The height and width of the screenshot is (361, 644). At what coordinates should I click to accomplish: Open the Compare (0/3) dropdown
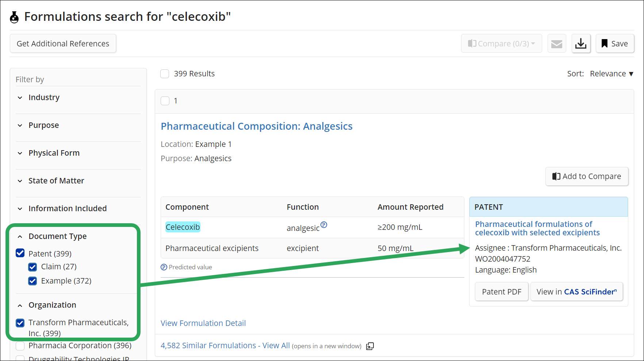coord(501,43)
